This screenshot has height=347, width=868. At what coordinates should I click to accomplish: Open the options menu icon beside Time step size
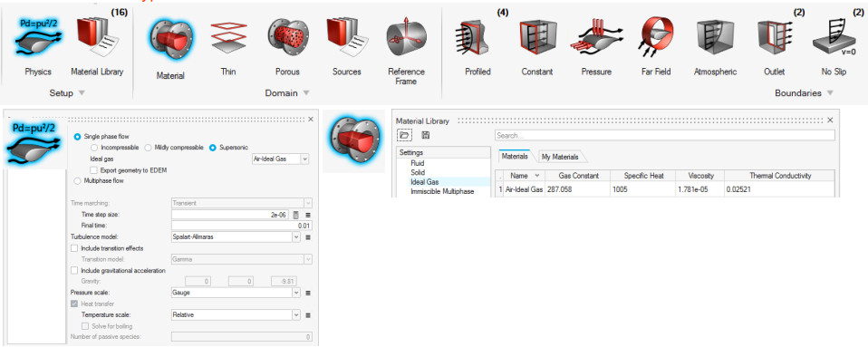tap(308, 215)
